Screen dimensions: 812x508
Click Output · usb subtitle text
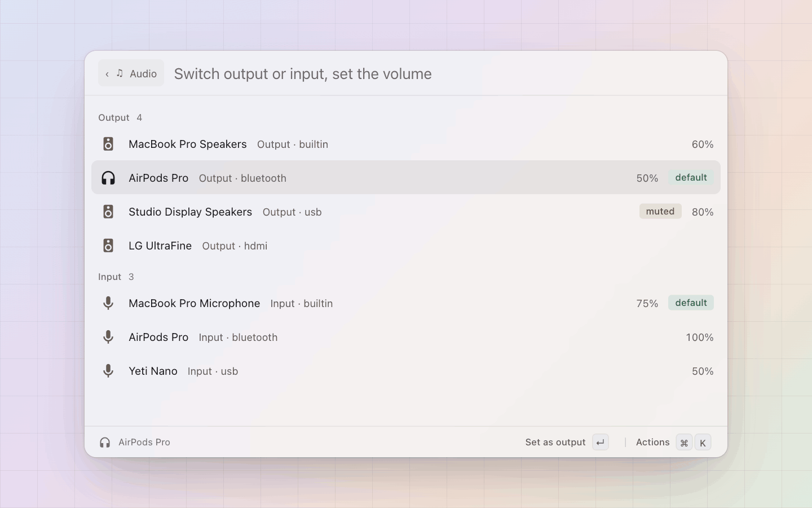pos(292,212)
